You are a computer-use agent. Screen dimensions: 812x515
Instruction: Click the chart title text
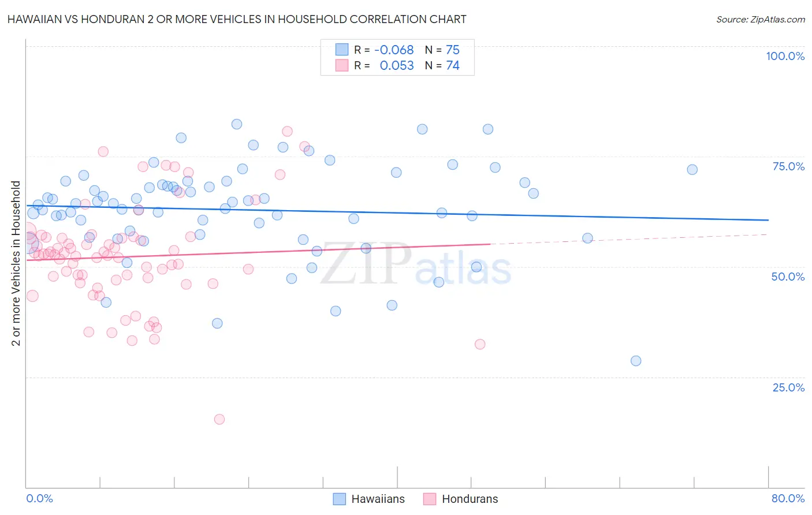[237, 19]
